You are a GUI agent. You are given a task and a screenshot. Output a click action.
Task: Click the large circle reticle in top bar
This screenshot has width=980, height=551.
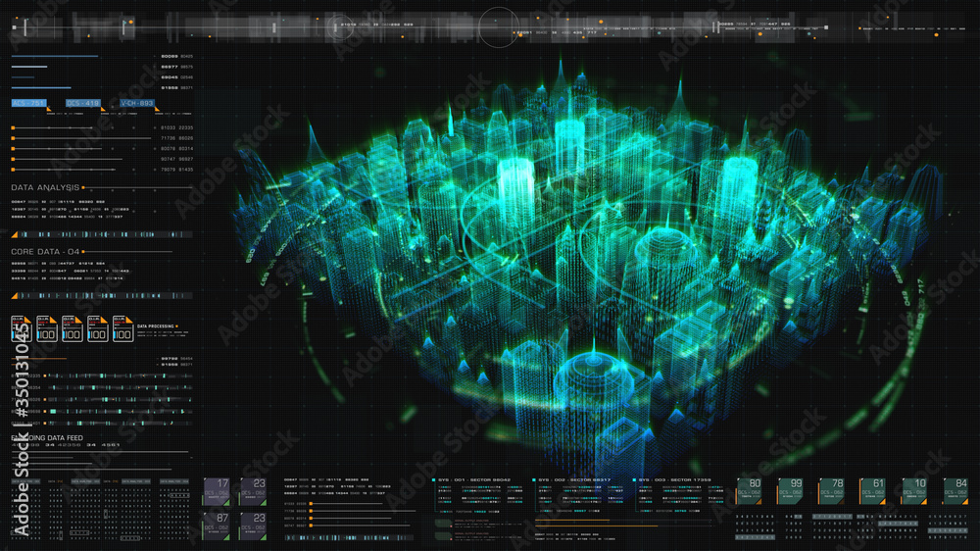click(498, 27)
